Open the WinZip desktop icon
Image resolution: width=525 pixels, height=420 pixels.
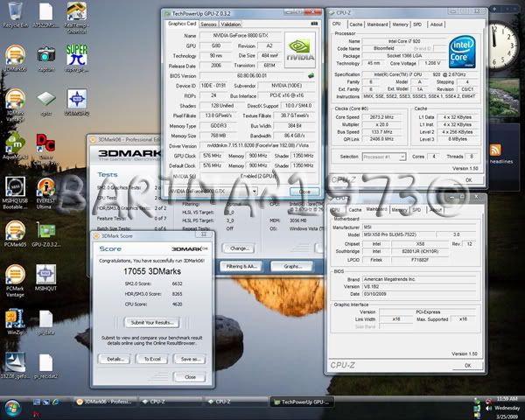pos(14,317)
